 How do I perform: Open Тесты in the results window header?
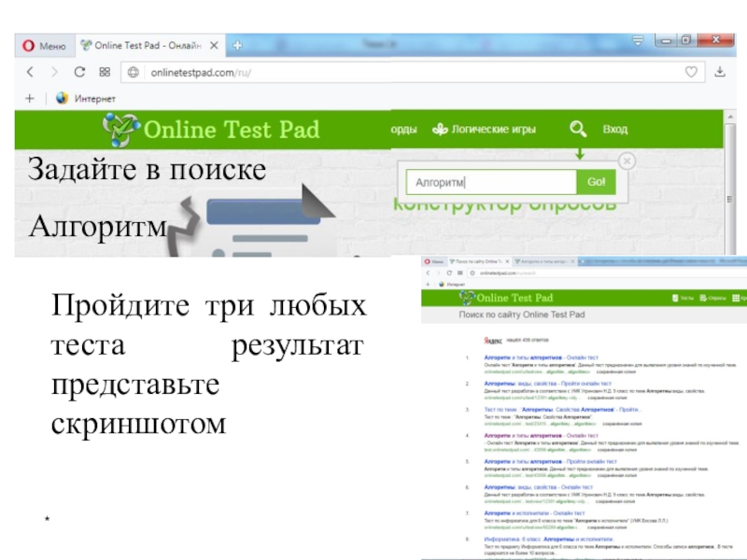683,298
